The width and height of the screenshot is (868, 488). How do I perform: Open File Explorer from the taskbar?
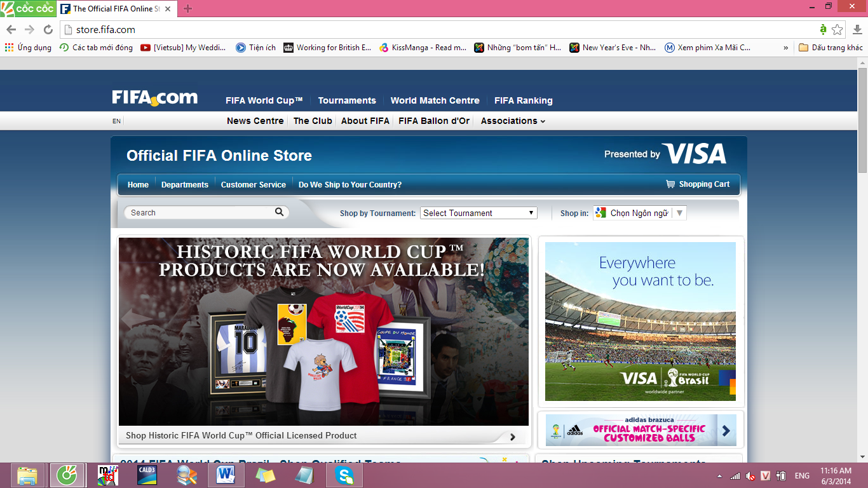click(27, 475)
